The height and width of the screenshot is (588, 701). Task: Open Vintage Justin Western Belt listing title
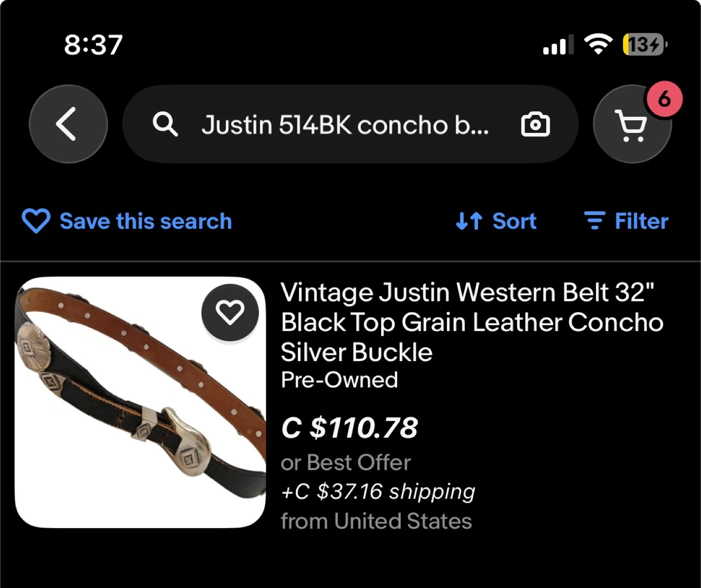pos(471,322)
